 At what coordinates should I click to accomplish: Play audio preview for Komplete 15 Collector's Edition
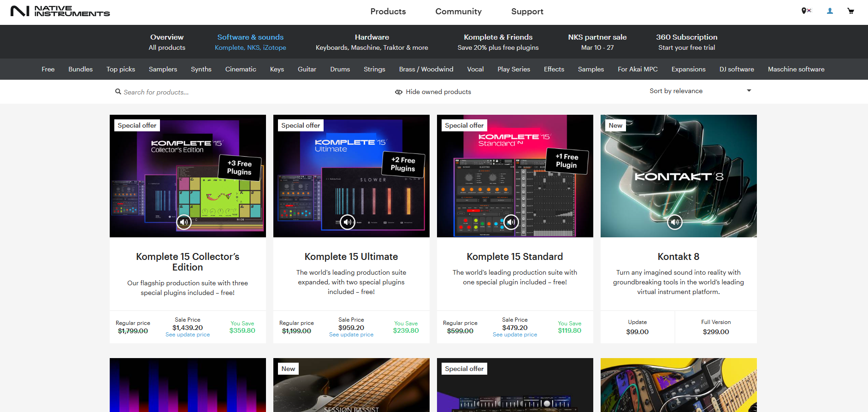coord(184,222)
